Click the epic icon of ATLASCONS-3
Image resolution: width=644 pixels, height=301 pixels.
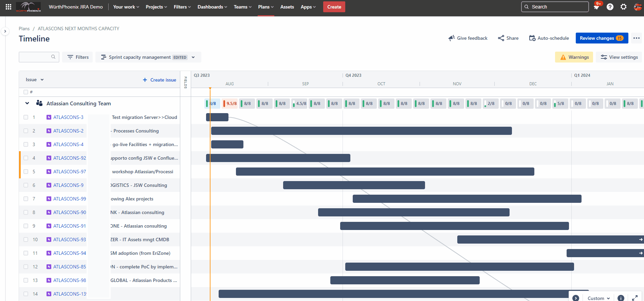(x=49, y=117)
